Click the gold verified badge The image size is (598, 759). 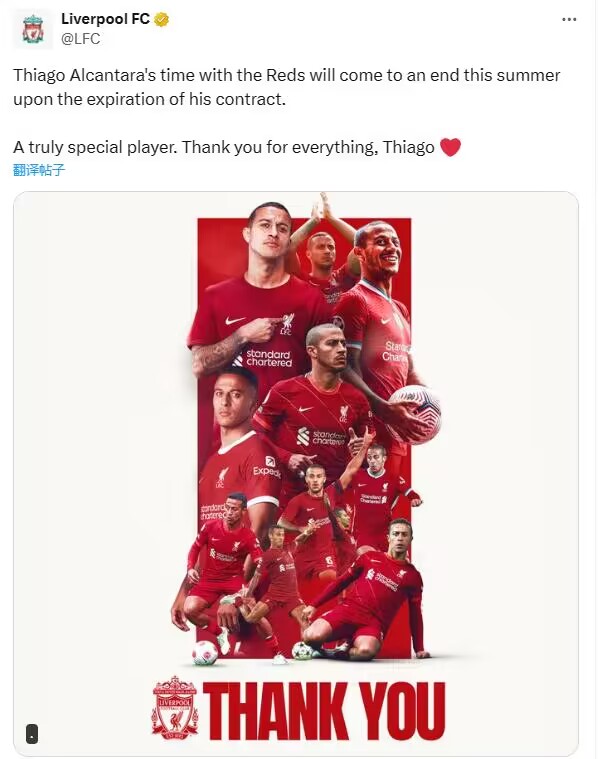click(x=161, y=20)
